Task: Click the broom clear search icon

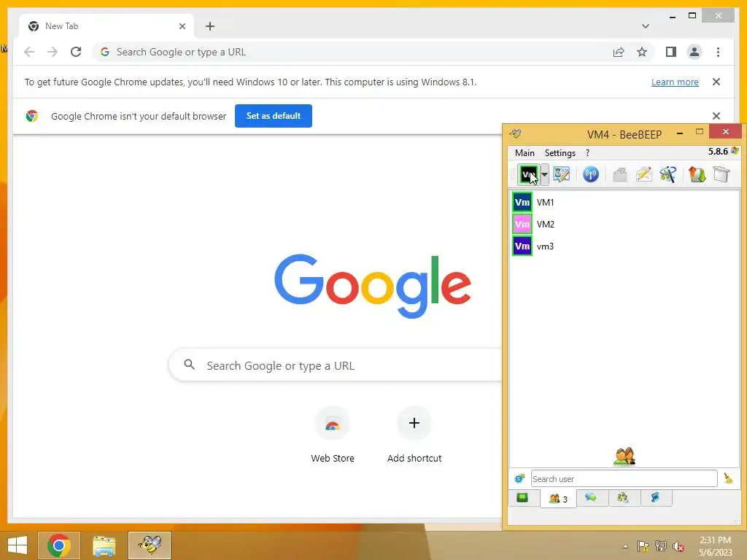Action: click(x=728, y=478)
